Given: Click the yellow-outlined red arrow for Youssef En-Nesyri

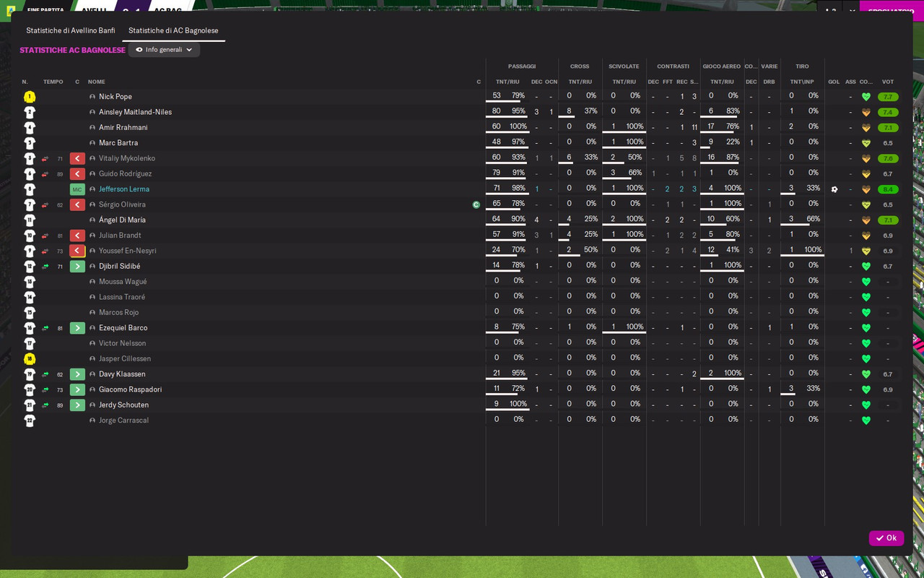Looking at the screenshot, I should [x=77, y=251].
